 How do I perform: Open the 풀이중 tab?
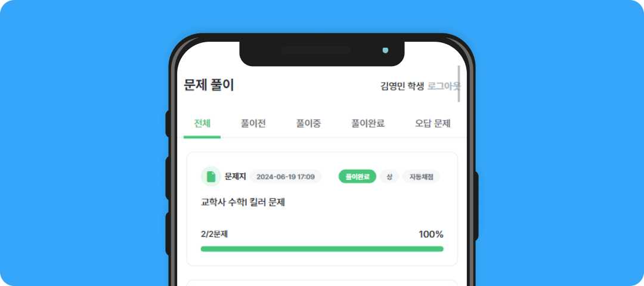click(x=308, y=124)
